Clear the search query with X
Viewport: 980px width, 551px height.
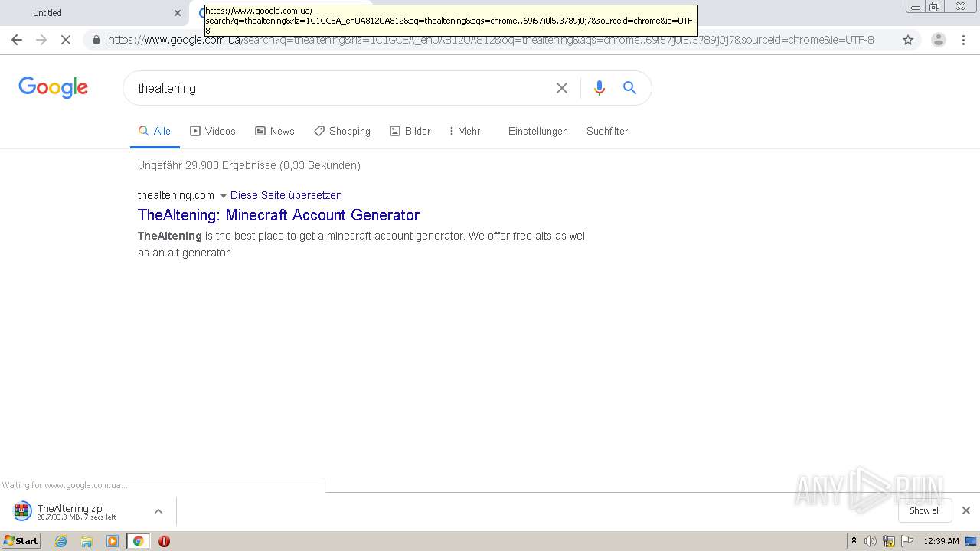pos(562,88)
